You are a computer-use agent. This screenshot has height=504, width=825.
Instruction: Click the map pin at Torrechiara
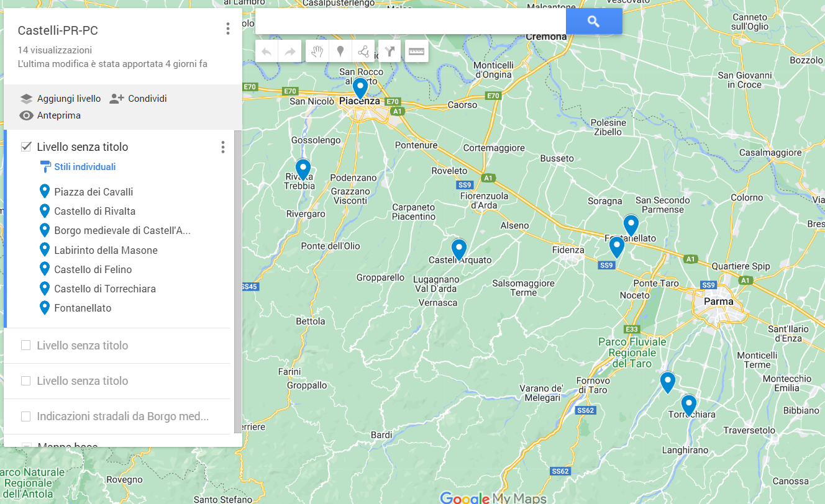(x=688, y=405)
